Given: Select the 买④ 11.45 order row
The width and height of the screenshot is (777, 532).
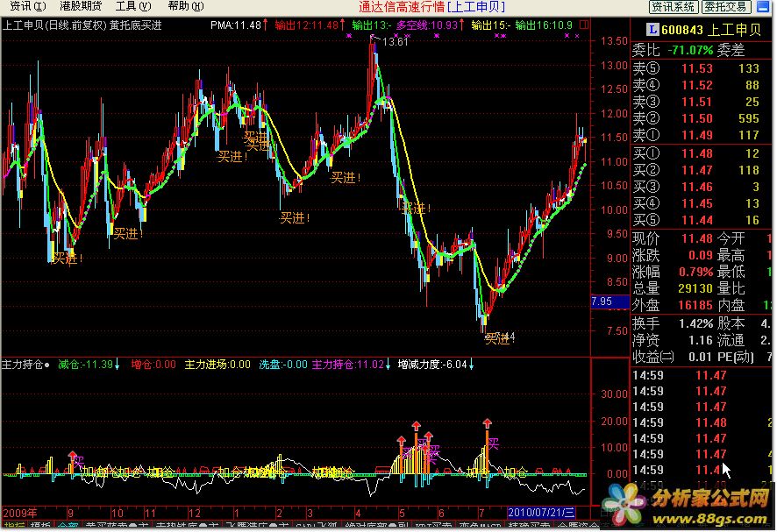Looking at the screenshot, I should click(695, 203).
